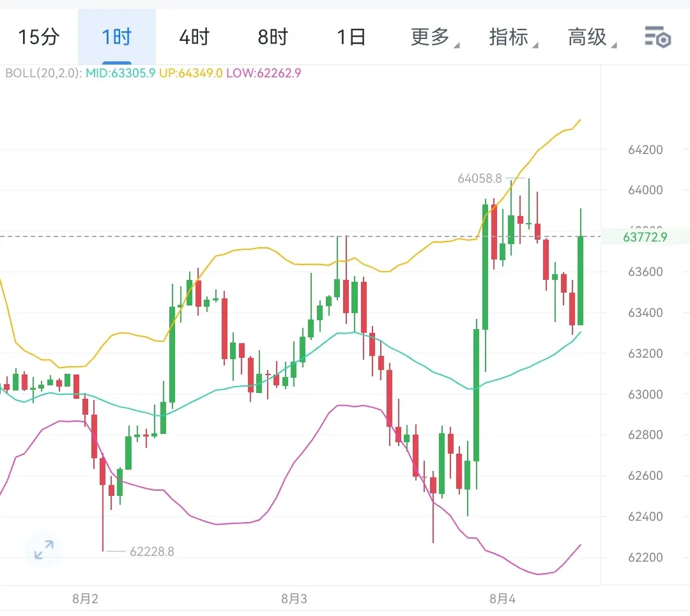The width and height of the screenshot is (690, 616).
Task: Click the 63200 price axis label
Action: pos(645,353)
